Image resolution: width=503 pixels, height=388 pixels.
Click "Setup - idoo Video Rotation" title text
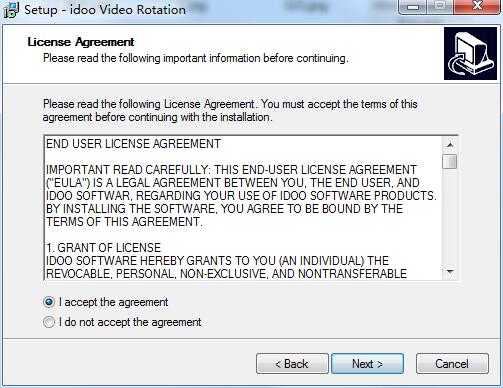105,10
